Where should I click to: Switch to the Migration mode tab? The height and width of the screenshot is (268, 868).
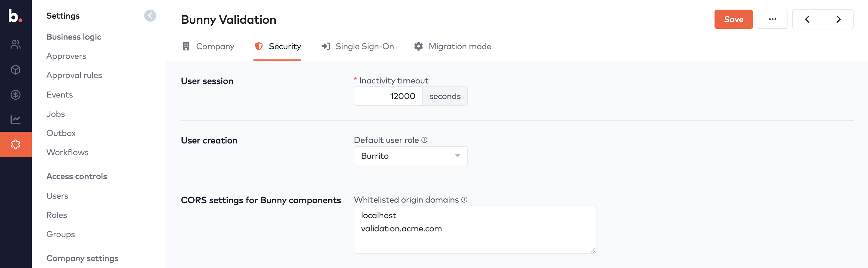pyautogui.click(x=452, y=47)
